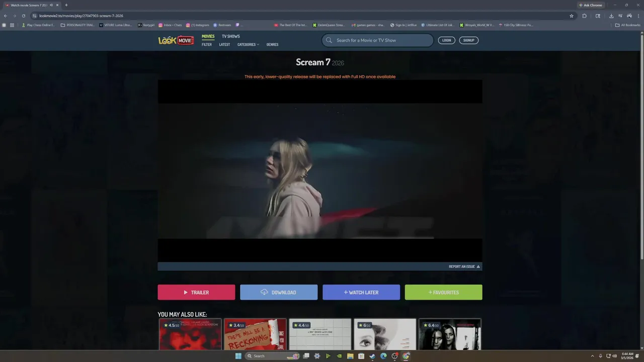Click Ask Chrome button
Viewport: 644px width, 362px height.
click(590, 5)
